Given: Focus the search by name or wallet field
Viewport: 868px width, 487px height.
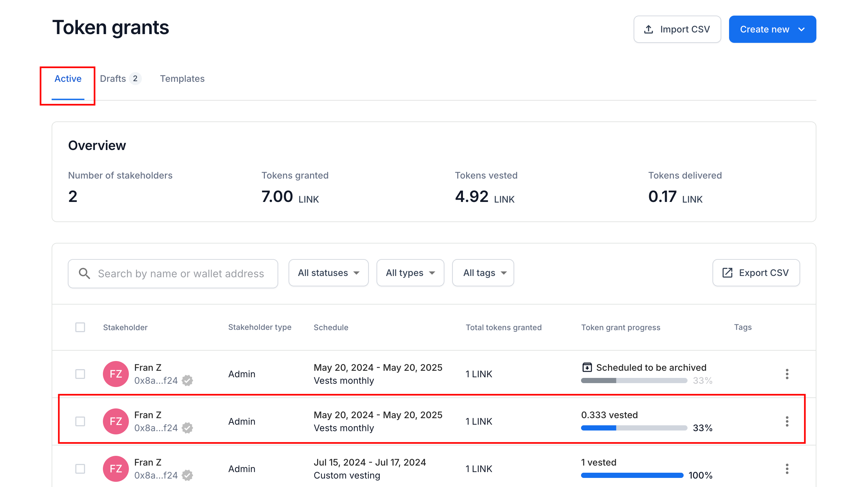Looking at the screenshot, I should (173, 273).
